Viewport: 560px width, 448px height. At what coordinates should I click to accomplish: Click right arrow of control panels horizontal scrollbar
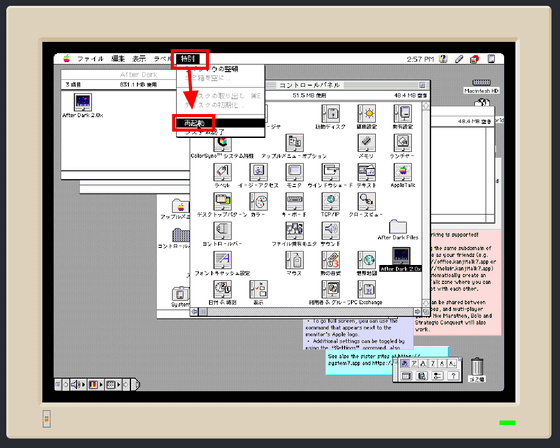(x=418, y=312)
